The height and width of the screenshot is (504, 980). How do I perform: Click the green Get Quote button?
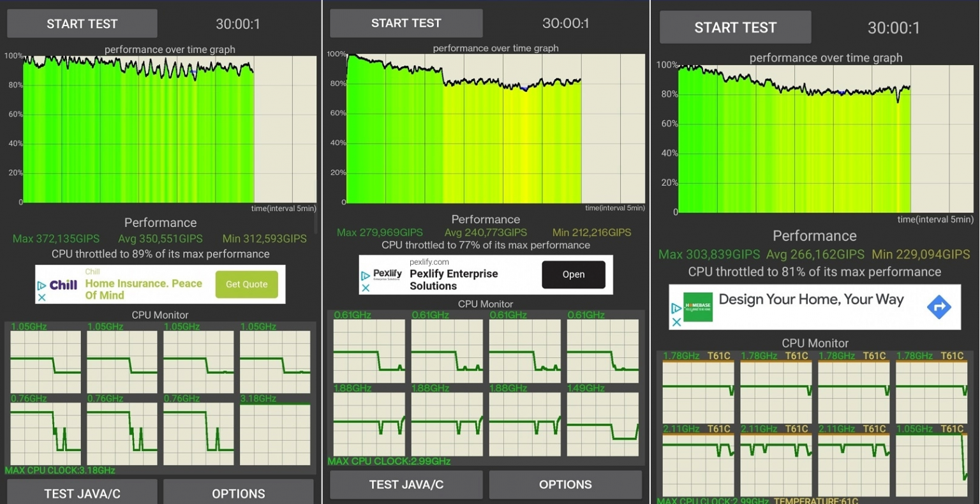246,285
